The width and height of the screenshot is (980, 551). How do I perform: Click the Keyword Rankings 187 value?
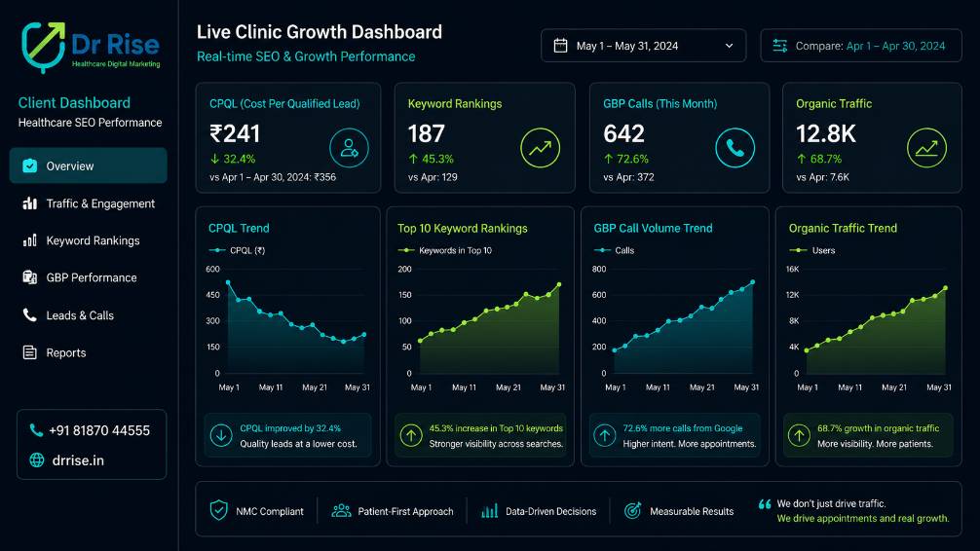coord(427,133)
